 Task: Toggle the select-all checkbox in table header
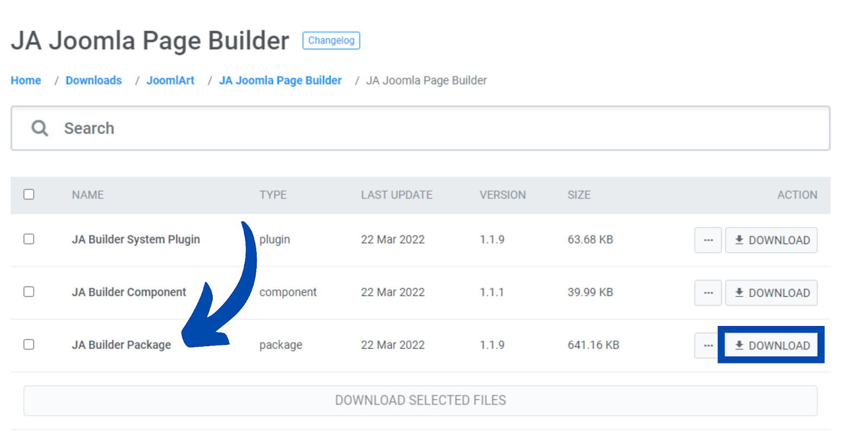29,194
